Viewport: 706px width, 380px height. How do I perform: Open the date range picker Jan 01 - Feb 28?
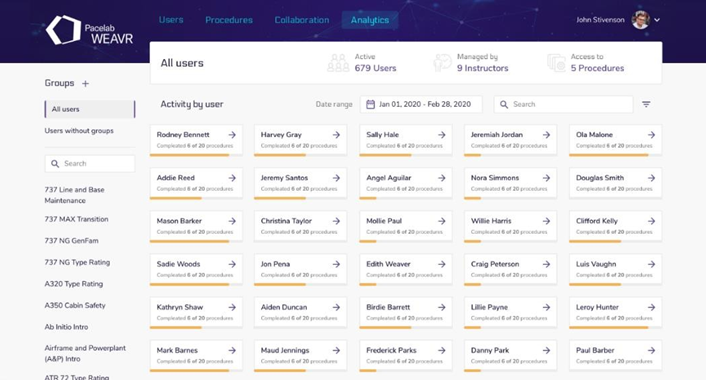pyautogui.click(x=421, y=104)
